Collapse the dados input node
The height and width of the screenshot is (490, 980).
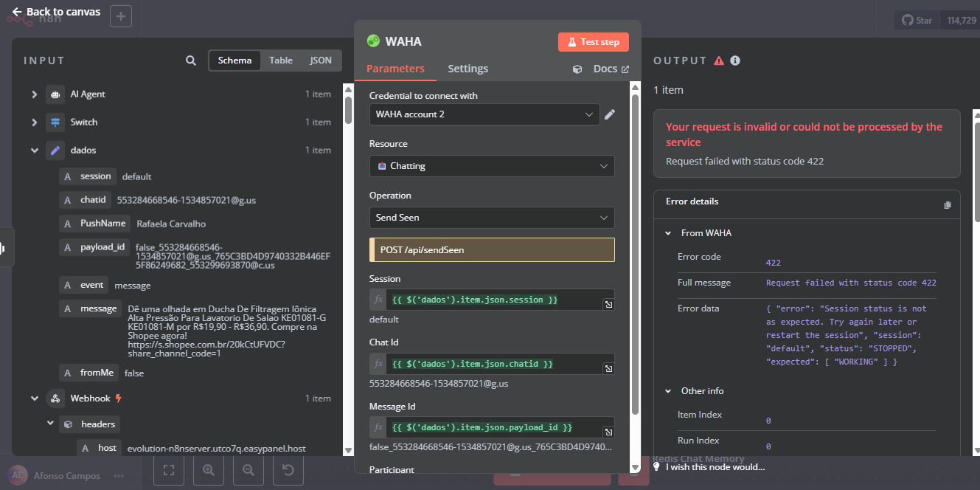tap(35, 151)
